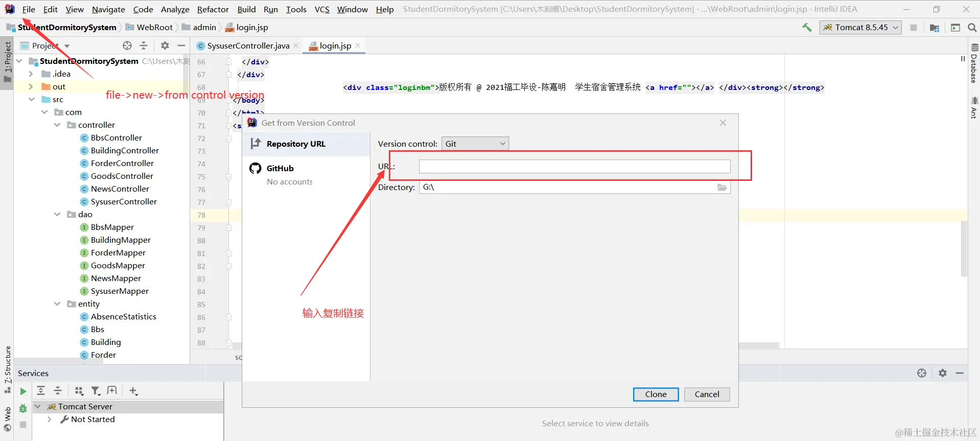The image size is (980, 441).
Task: Open the Web tool window tab
Action: click(7, 419)
